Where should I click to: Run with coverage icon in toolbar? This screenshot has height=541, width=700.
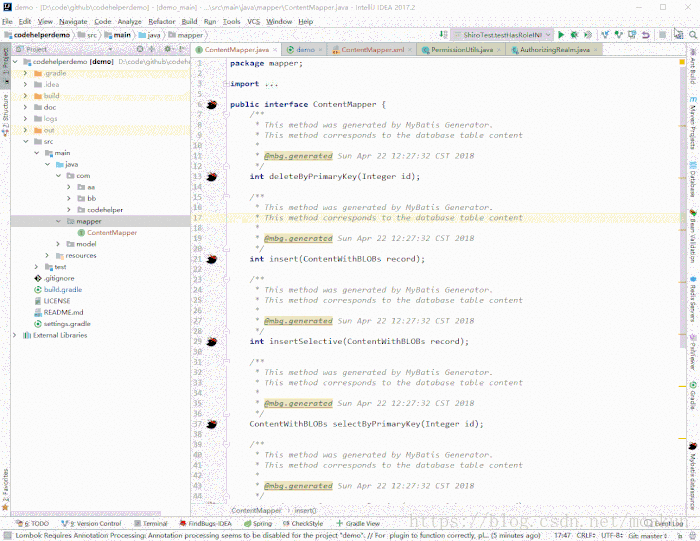pos(588,35)
